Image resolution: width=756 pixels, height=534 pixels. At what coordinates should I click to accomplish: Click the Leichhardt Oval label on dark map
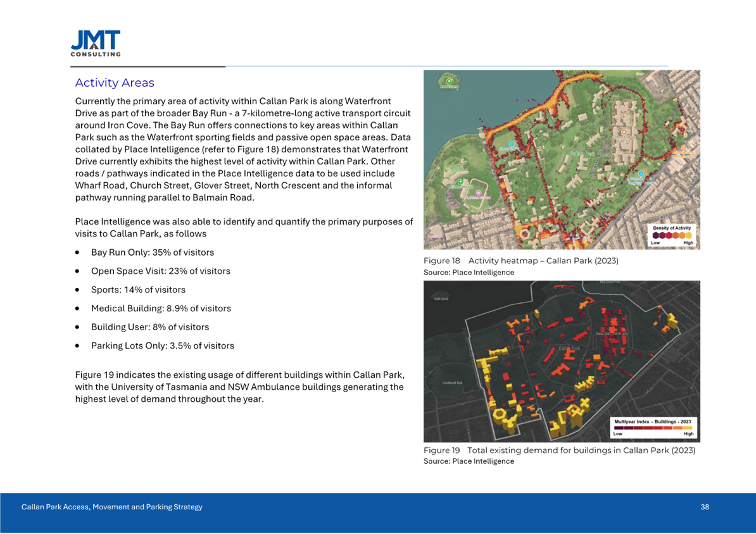(453, 383)
